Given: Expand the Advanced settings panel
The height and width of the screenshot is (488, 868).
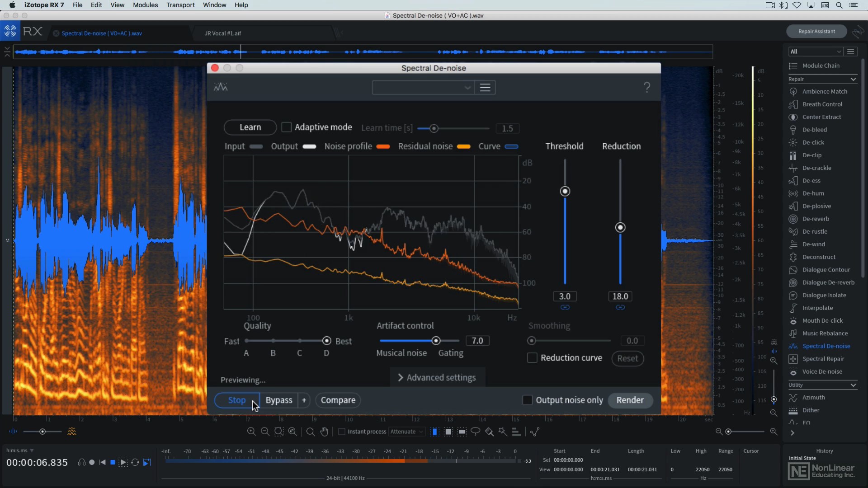Looking at the screenshot, I should [x=436, y=377].
